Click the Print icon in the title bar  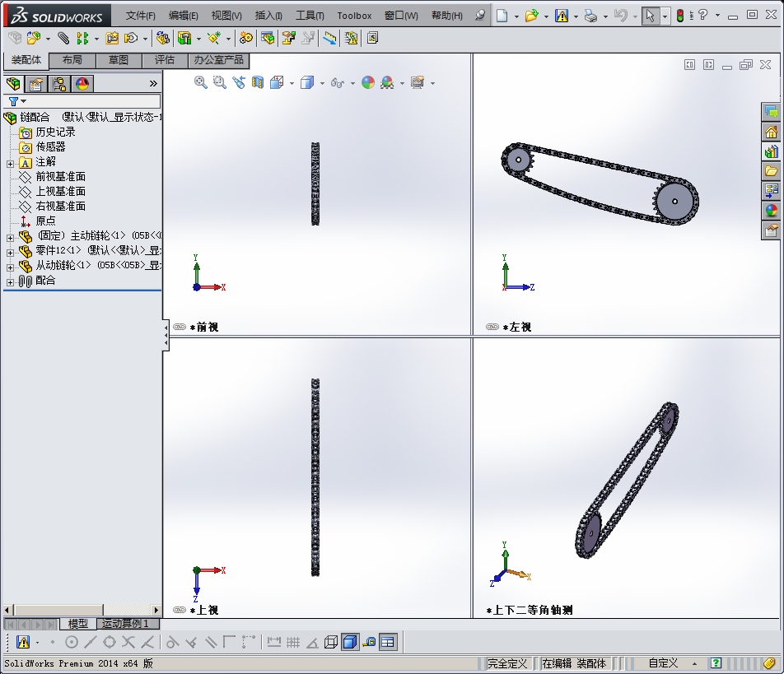coord(590,16)
